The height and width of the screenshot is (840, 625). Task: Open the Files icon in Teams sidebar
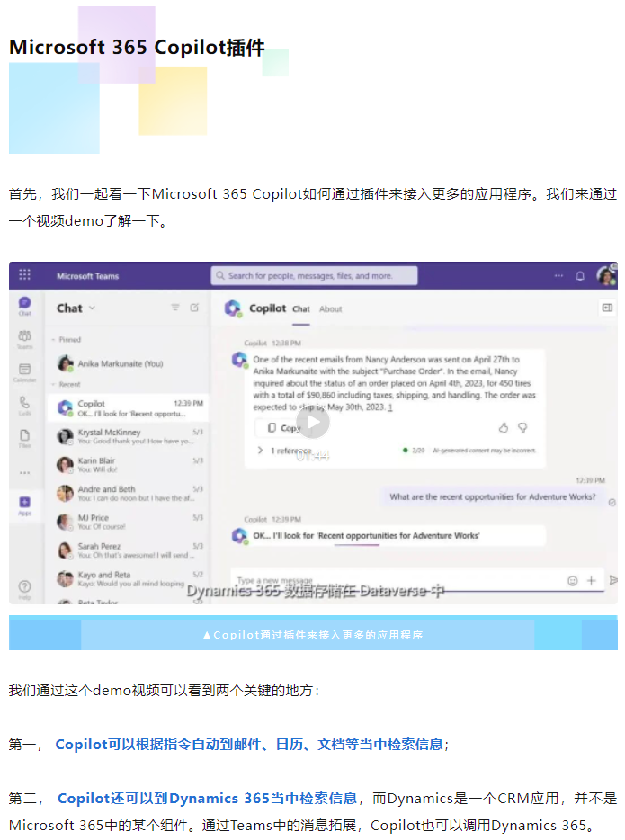tap(24, 438)
